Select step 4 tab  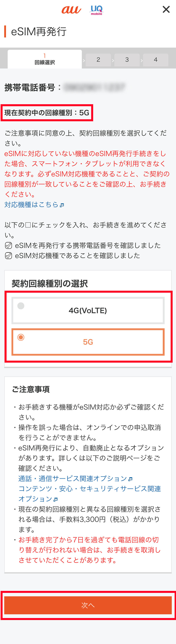pyautogui.click(x=156, y=60)
